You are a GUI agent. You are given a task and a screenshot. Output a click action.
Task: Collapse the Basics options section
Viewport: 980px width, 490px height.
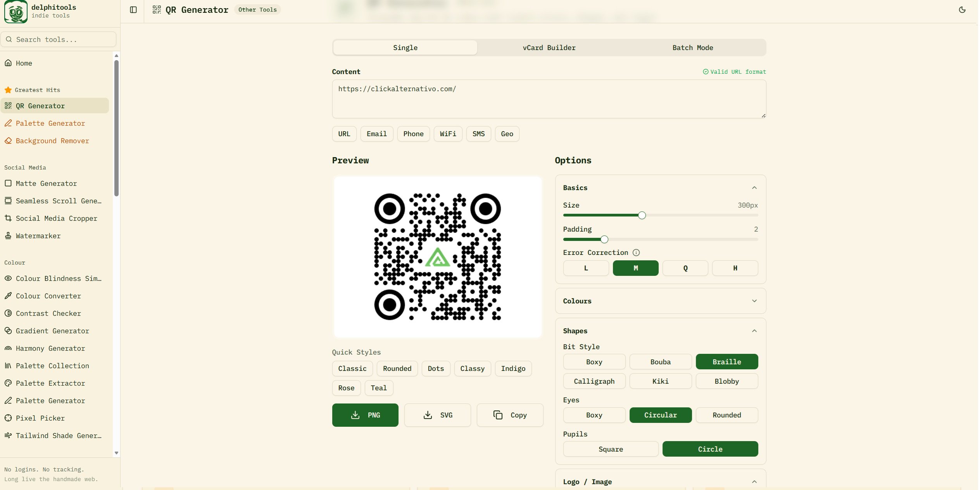(754, 188)
